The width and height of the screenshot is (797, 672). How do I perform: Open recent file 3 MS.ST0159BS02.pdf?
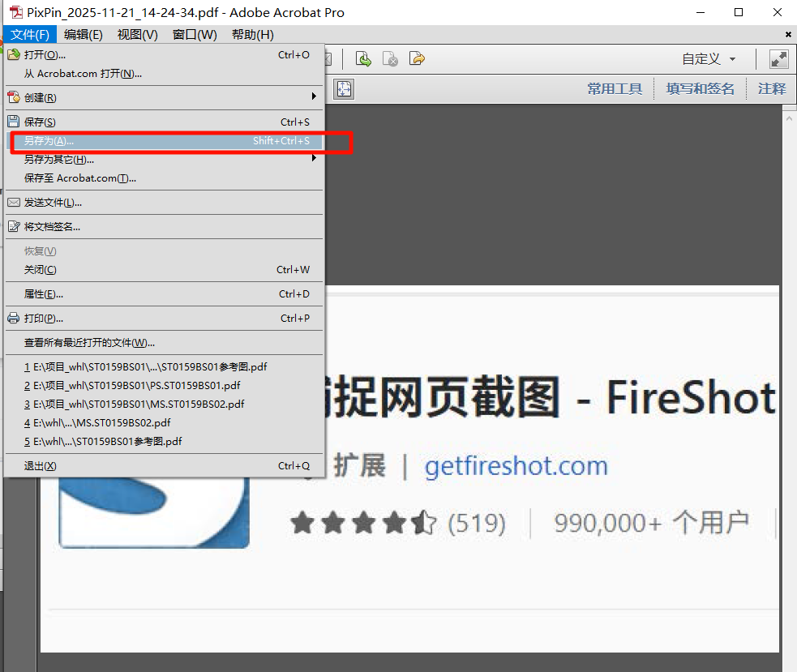[164, 404]
